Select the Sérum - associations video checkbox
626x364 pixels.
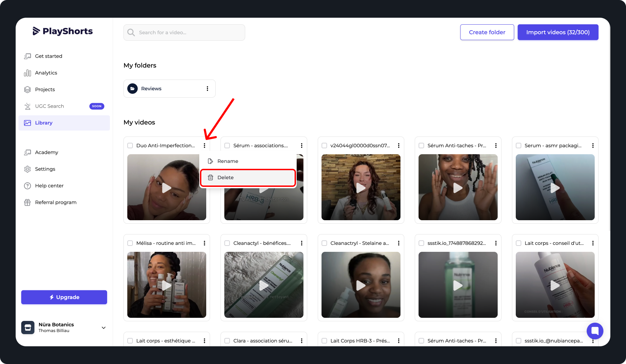pyautogui.click(x=227, y=146)
